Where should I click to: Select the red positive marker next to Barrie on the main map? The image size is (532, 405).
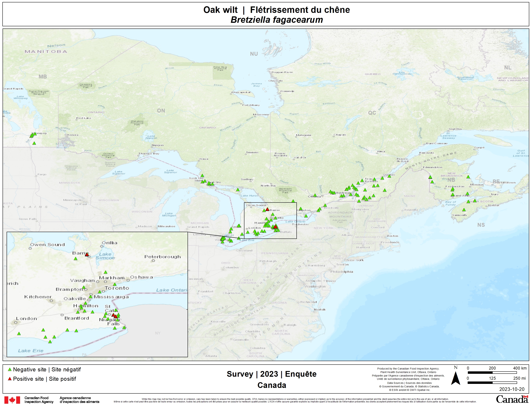point(267,209)
